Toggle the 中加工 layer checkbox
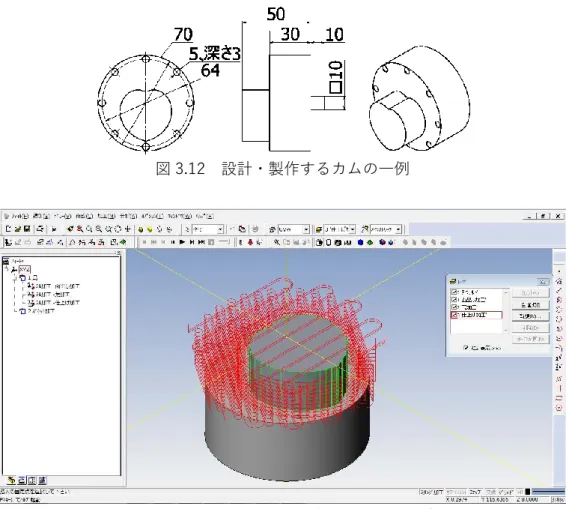This screenshot has width=569, height=509. (x=454, y=307)
